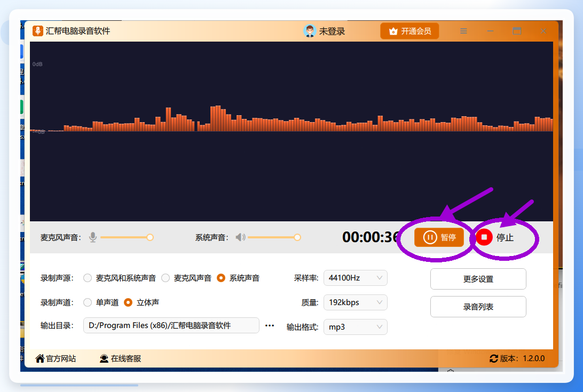Click the 版本: 1.2.0.0 version text
583x392 pixels.
coord(522,358)
